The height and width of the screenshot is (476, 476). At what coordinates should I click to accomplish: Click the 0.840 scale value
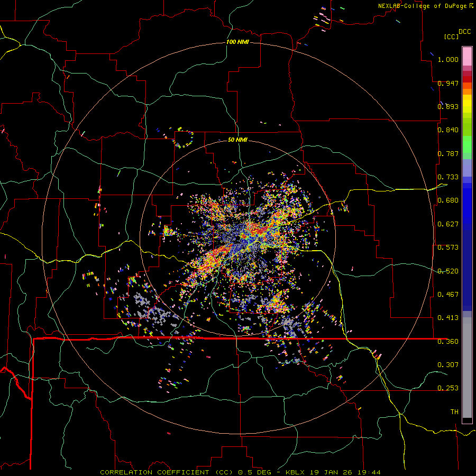point(448,130)
